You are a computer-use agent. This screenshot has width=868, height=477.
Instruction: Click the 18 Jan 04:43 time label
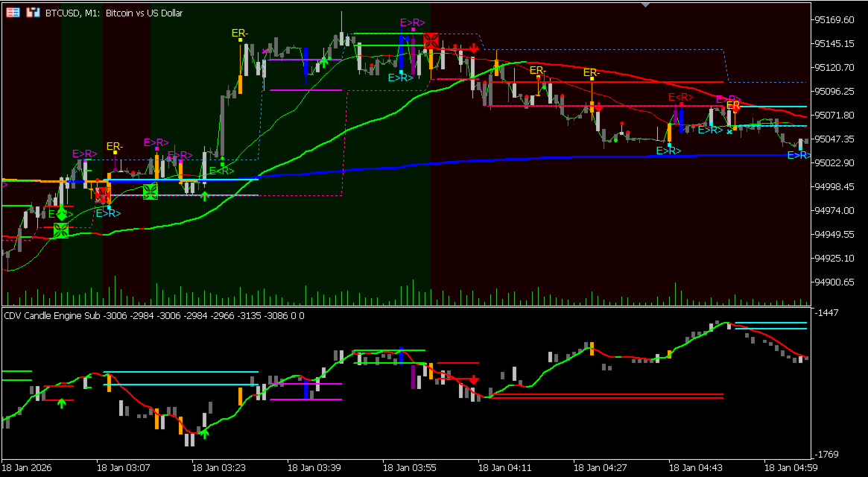694,467
